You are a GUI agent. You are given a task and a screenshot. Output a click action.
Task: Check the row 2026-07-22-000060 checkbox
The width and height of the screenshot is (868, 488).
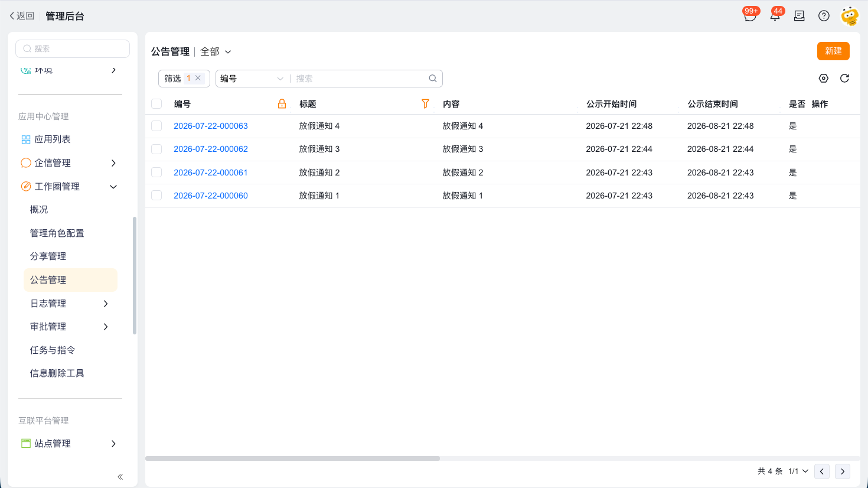tap(156, 196)
